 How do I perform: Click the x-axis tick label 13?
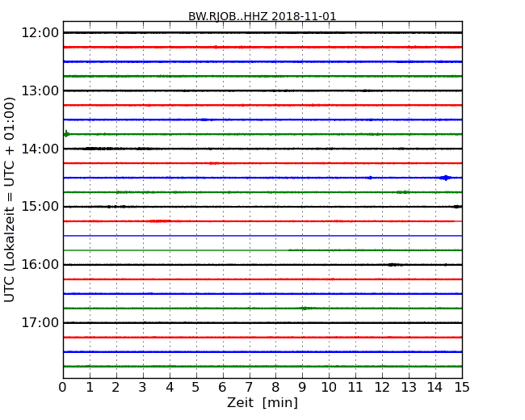[409, 388]
